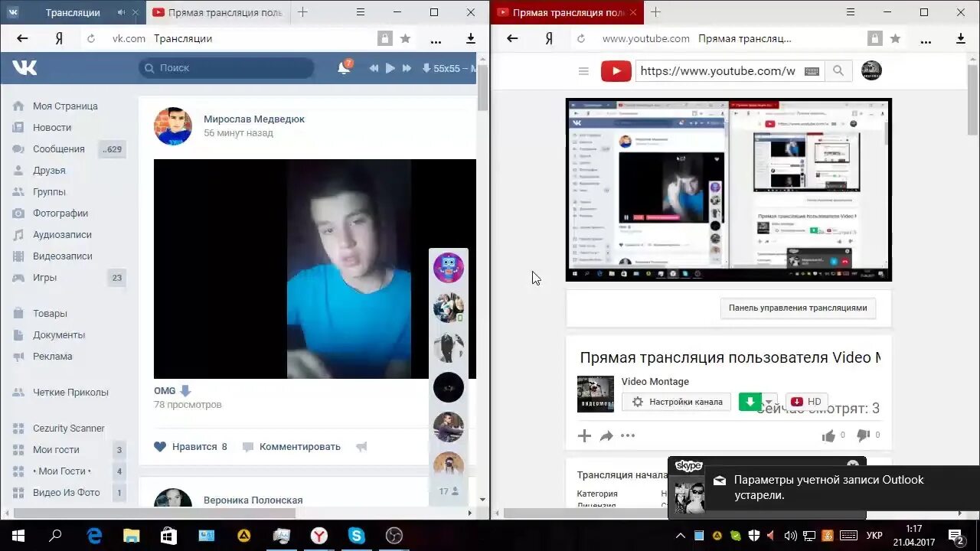Image resolution: width=980 pixels, height=551 pixels.
Task: Open VK notifications bell
Action: click(x=344, y=68)
